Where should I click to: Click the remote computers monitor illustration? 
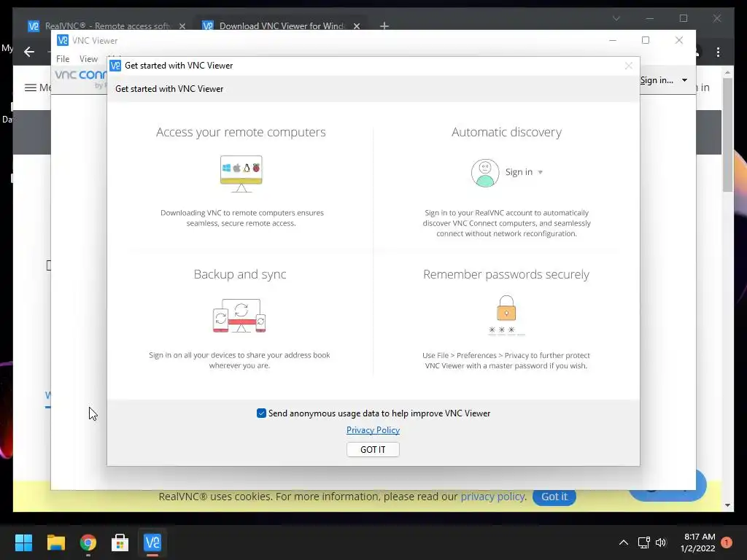pyautogui.click(x=241, y=174)
